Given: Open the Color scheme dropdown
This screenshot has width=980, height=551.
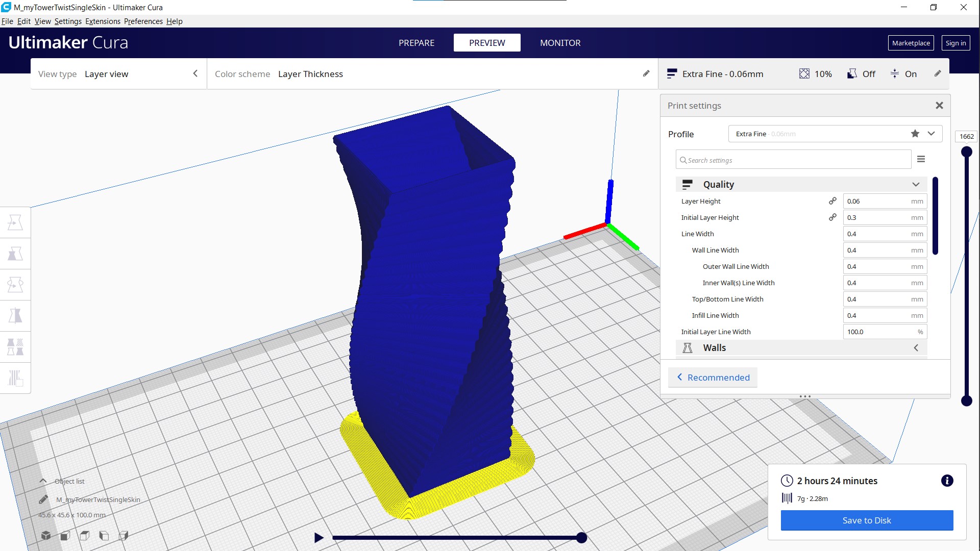Looking at the screenshot, I should click(x=432, y=74).
